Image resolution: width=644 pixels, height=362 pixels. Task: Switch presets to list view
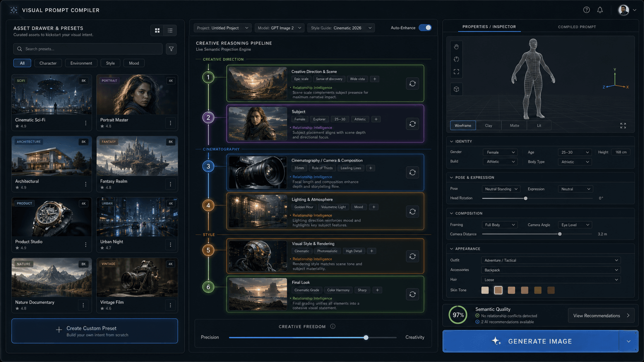[x=170, y=30]
